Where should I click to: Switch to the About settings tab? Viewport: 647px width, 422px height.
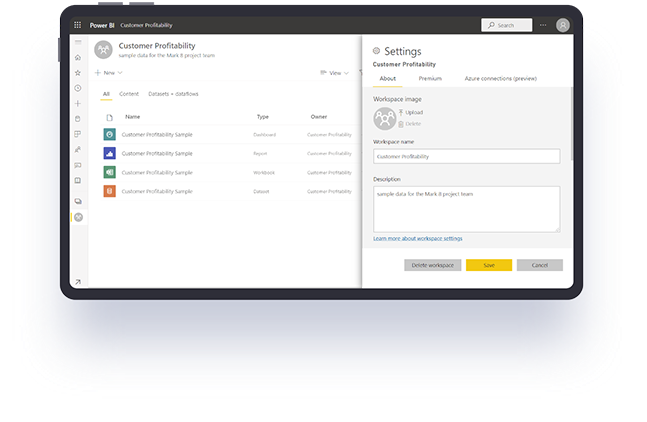(387, 79)
